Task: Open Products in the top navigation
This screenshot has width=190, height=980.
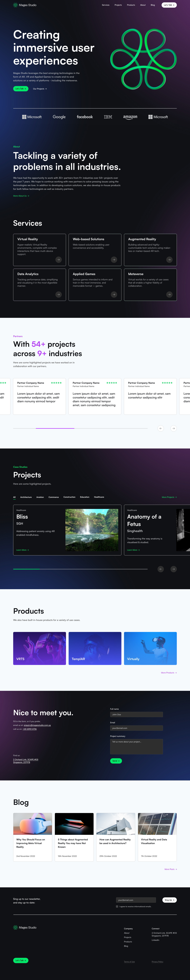Action: click(x=131, y=5)
